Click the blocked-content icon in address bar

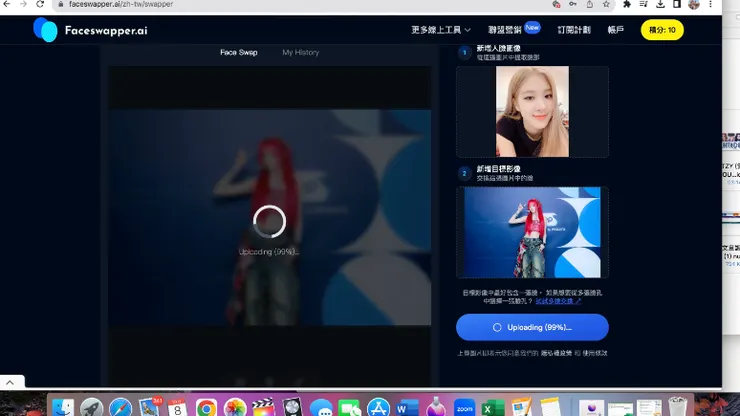coord(556,4)
